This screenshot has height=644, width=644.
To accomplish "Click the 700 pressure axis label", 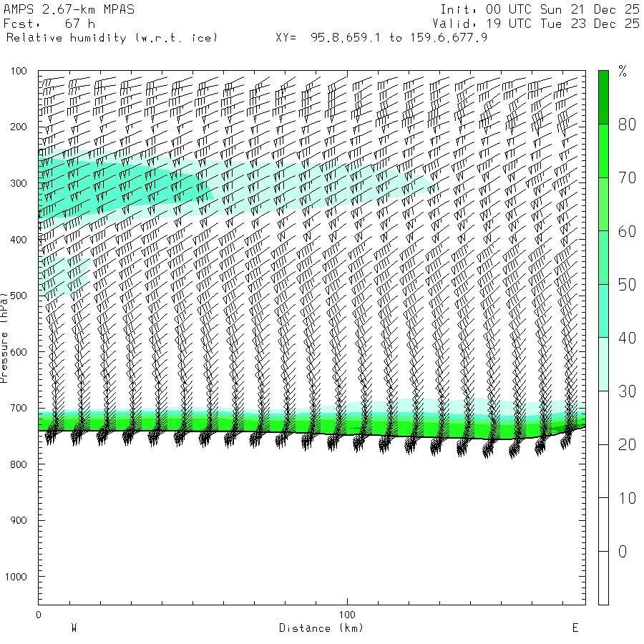I will (x=19, y=408).
